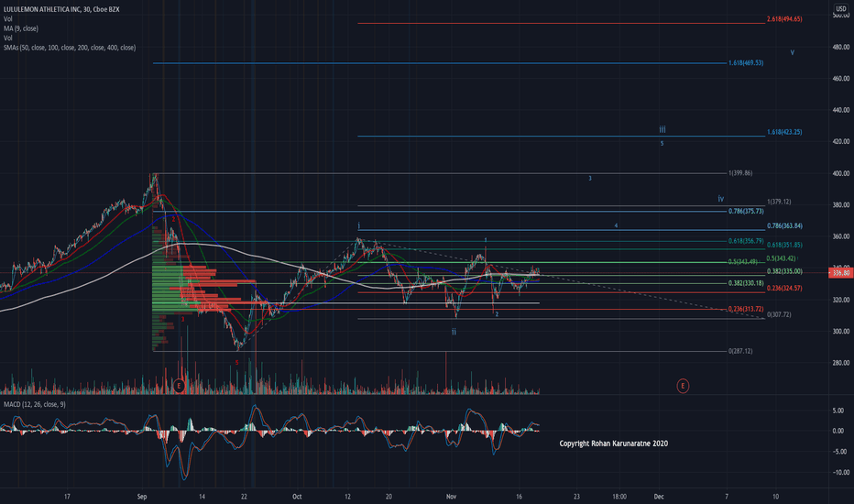This screenshot has height=504, width=854.
Task: Click the 0.236(324.57) Fibonacci label
Action: [x=784, y=289]
